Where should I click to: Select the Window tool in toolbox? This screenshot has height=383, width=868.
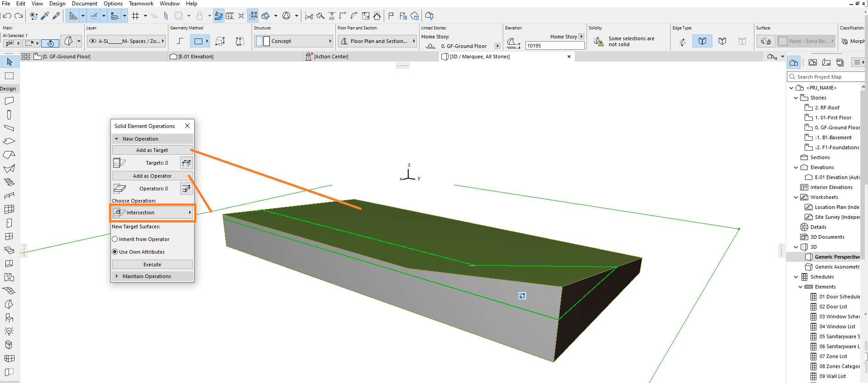[9, 236]
